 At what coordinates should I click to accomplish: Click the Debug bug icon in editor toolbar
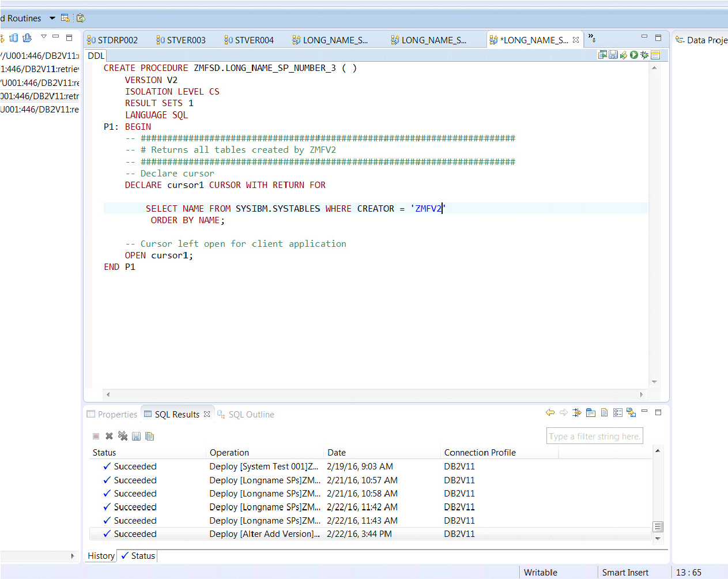[644, 55]
